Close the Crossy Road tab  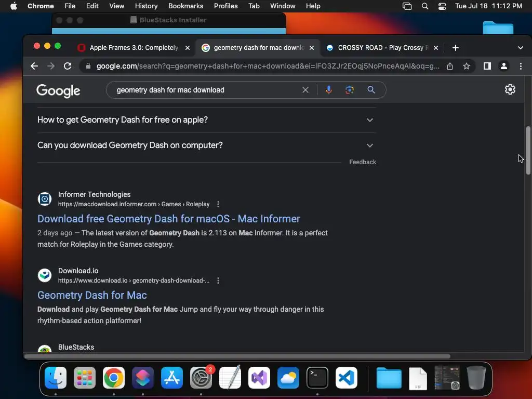(x=436, y=48)
